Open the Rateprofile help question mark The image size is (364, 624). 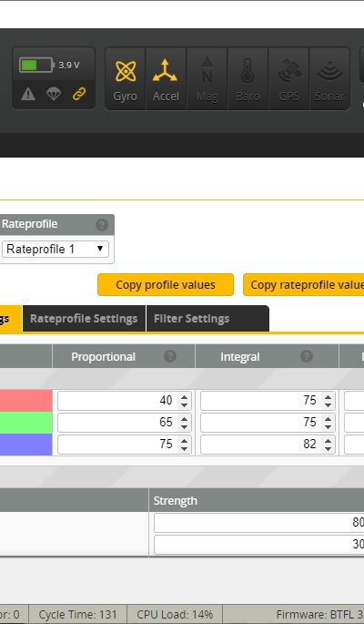pos(102,225)
